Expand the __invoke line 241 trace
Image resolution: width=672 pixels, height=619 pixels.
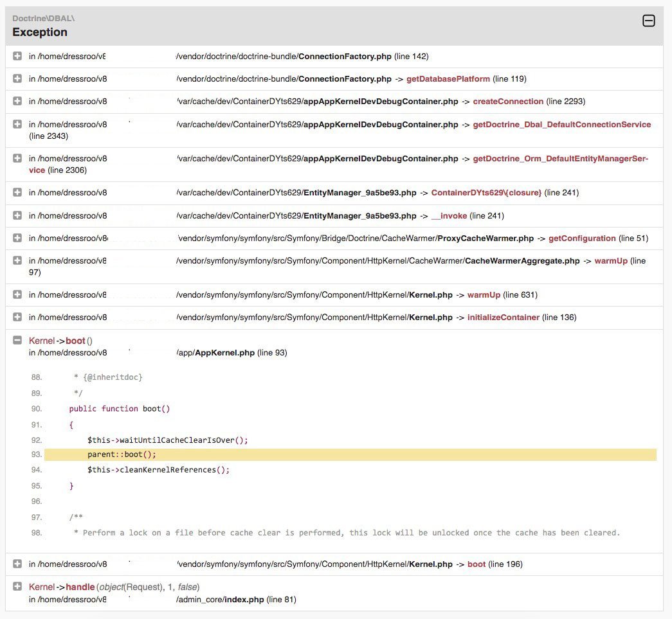tap(17, 216)
